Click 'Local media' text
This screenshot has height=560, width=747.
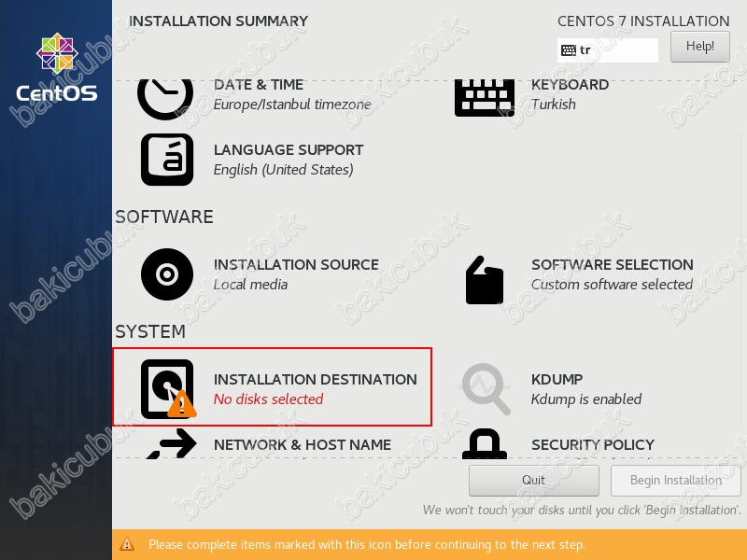pyautogui.click(x=250, y=285)
